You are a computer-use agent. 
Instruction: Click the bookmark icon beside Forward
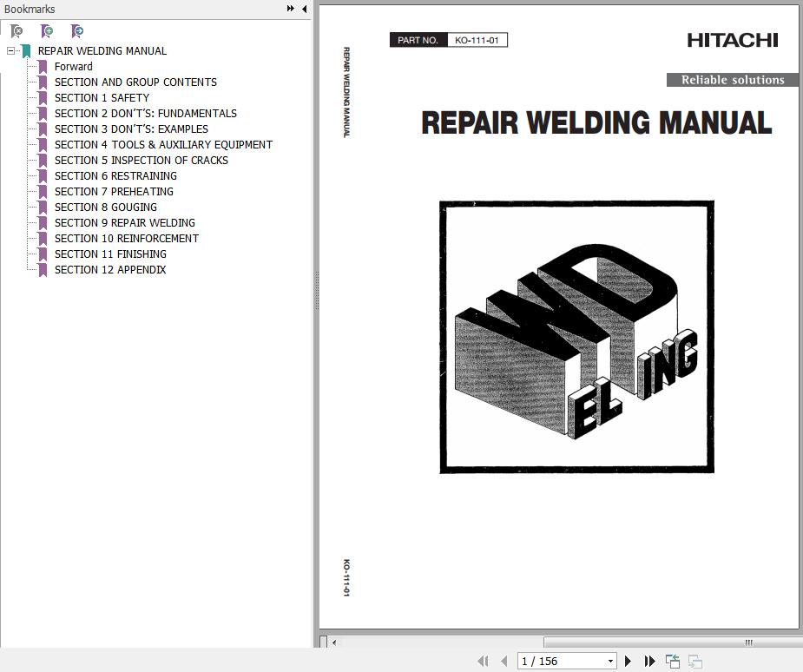(x=43, y=67)
